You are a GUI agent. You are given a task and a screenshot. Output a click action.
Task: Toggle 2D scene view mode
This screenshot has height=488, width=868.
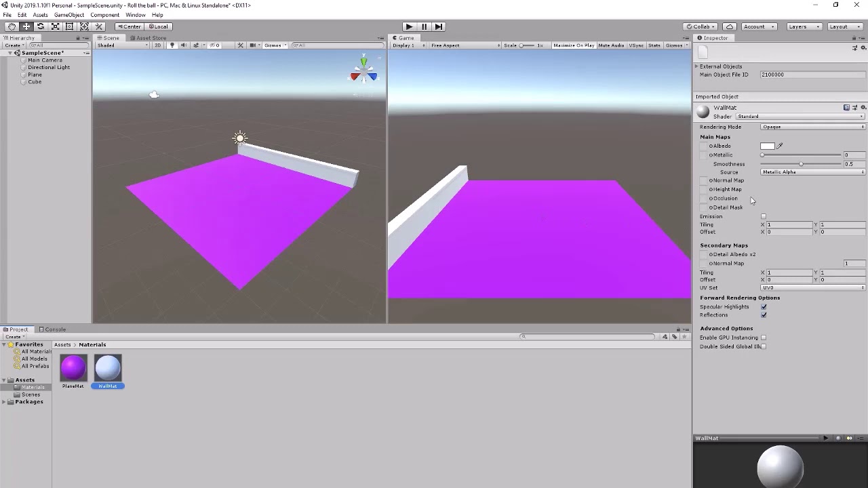click(158, 45)
